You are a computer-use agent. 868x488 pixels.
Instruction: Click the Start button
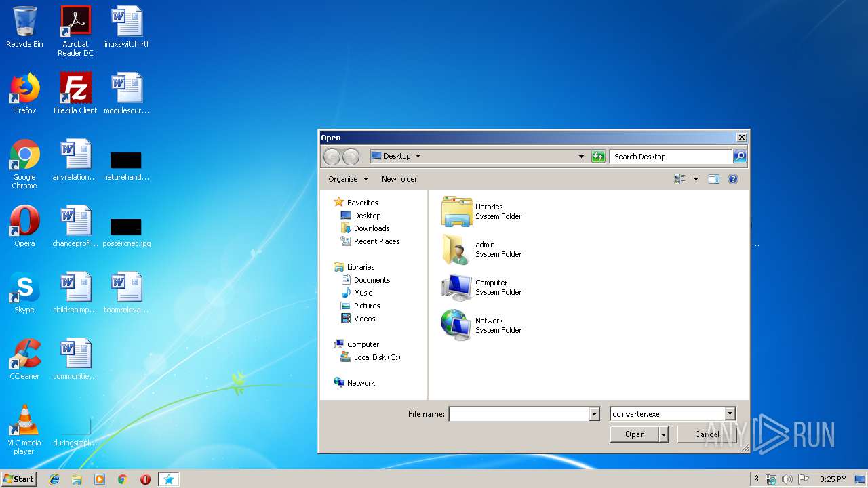tap(18, 479)
